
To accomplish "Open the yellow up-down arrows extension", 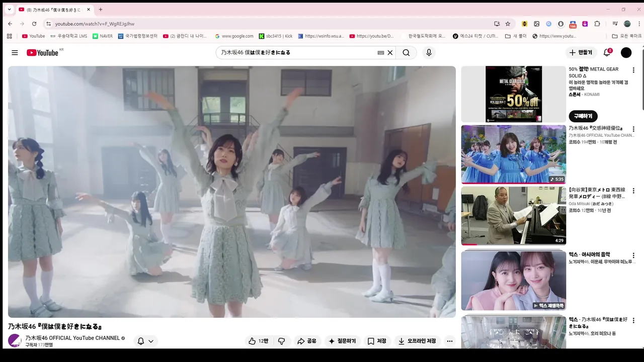I will pos(524,24).
